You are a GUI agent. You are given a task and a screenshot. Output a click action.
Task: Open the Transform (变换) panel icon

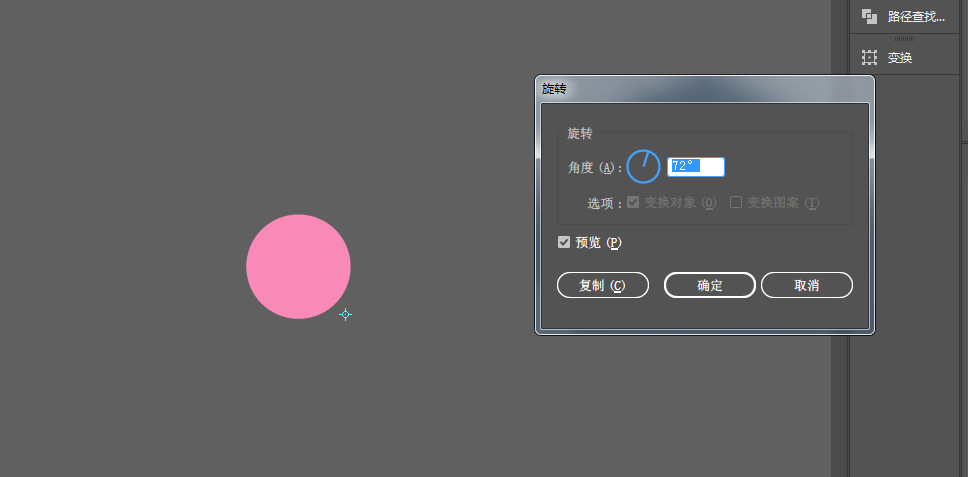(x=869, y=58)
